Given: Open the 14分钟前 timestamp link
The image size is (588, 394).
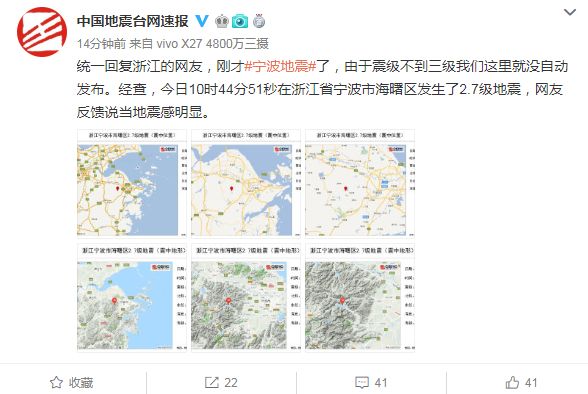Looking at the screenshot, I should tap(101, 44).
